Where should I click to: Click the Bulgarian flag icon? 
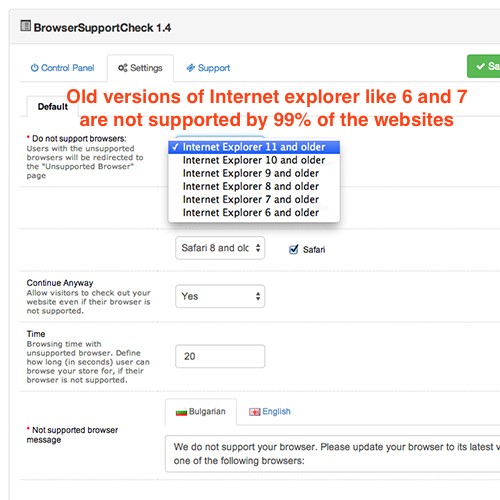(x=181, y=412)
